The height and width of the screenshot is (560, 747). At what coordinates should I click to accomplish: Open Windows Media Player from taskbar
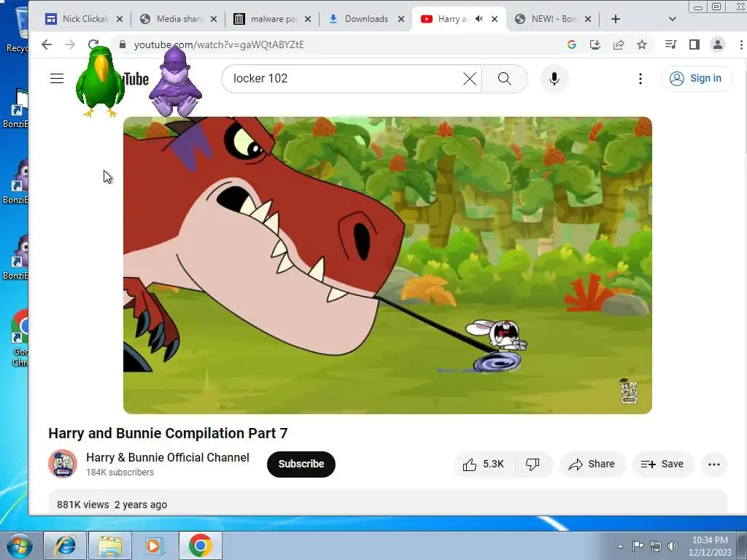pyautogui.click(x=155, y=545)
